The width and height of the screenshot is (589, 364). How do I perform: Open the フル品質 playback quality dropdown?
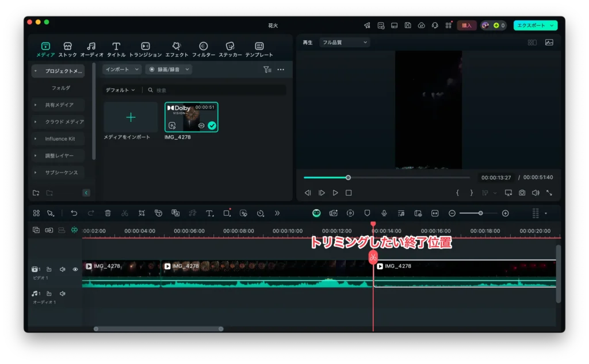tap(345, 42)
